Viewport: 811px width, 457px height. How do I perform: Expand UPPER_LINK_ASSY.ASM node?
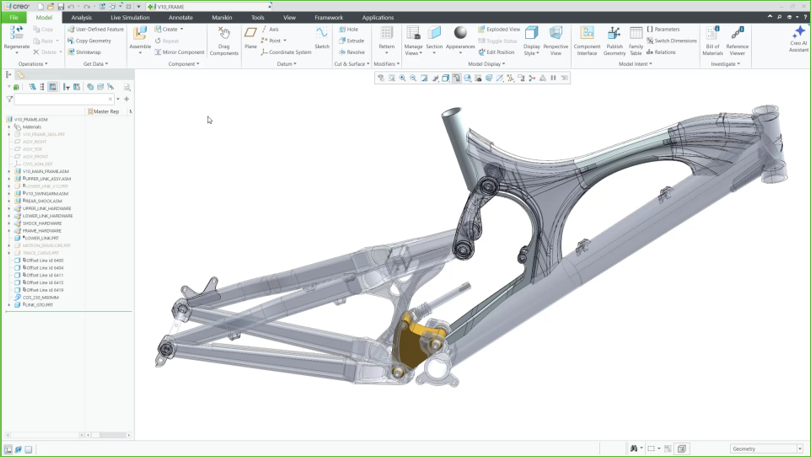pyautogui.click(x=9, y=178)
